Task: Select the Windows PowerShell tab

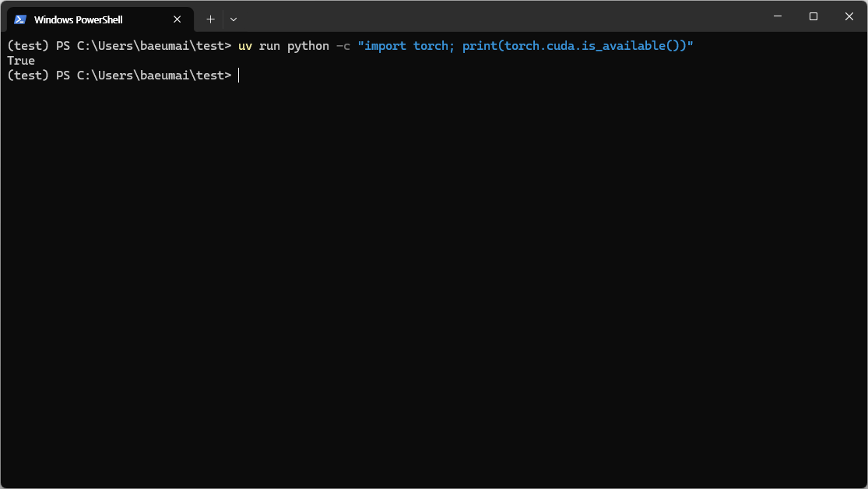Action: pos(100,19)
